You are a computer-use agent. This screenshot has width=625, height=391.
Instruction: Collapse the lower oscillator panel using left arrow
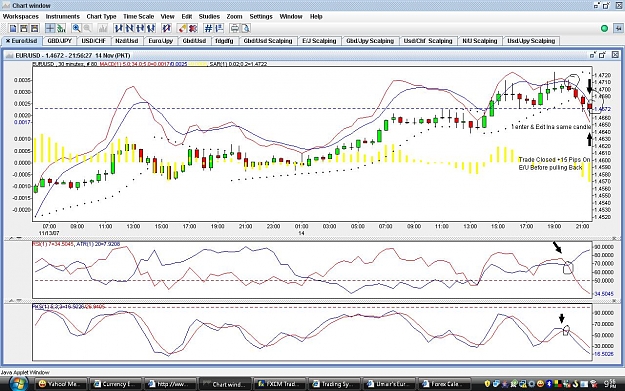pos(11,301)
